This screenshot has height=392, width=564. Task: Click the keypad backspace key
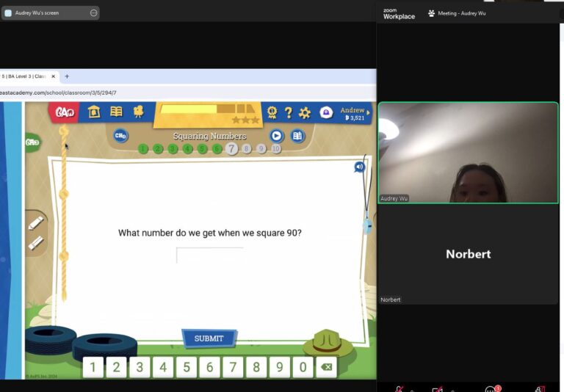click(326, 367)
